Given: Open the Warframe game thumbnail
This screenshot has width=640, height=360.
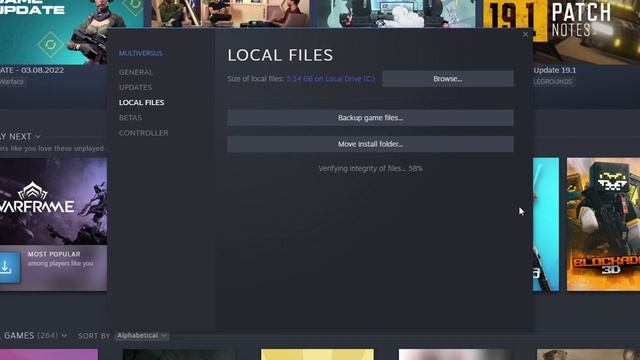Looking at the screenshot, I should click(x=53, y=201).
